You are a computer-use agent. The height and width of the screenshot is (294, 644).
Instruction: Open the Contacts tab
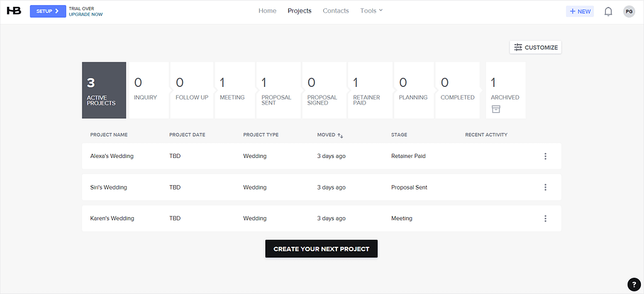tap(336, 11)
